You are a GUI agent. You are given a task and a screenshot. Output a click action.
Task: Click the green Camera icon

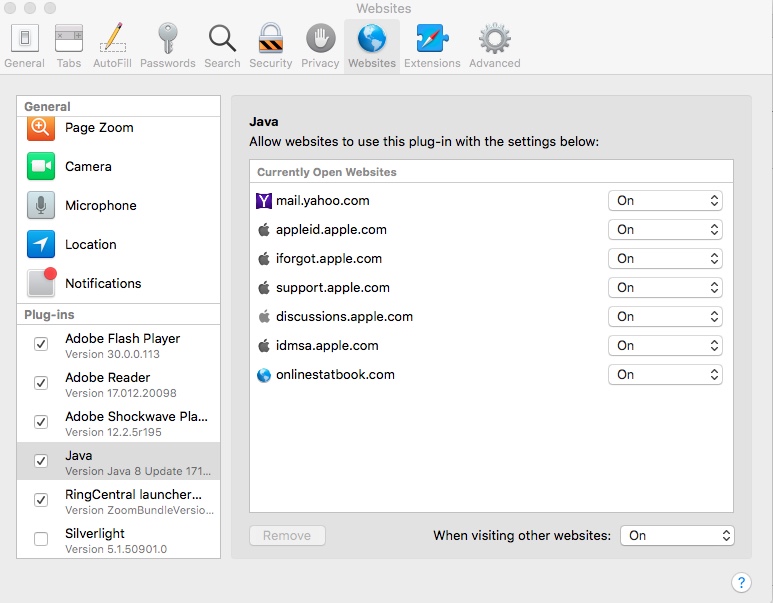point(41,167)
